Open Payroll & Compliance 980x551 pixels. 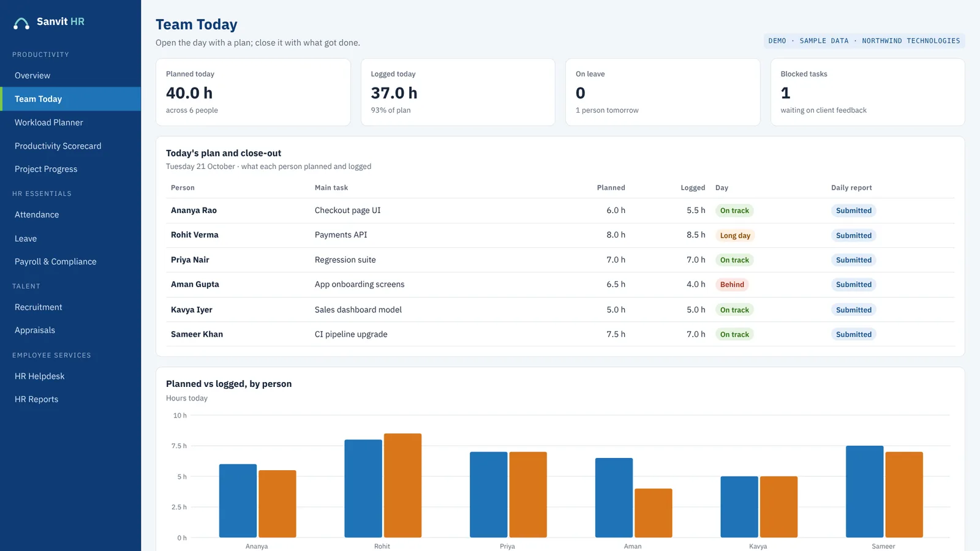click(x=70, y=261)
